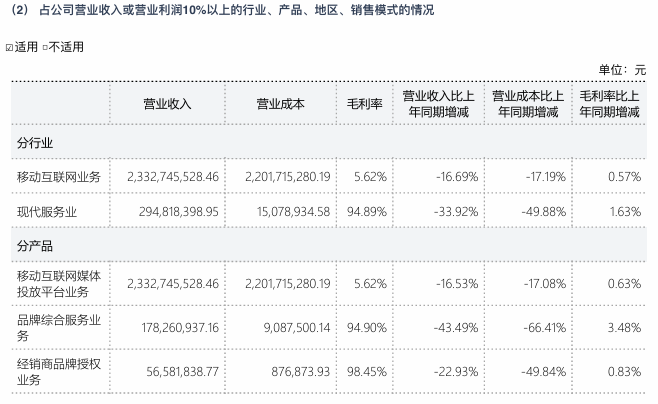Select the 分产品 section row
This screenshot has width=658, height=404.
[34, 245]
